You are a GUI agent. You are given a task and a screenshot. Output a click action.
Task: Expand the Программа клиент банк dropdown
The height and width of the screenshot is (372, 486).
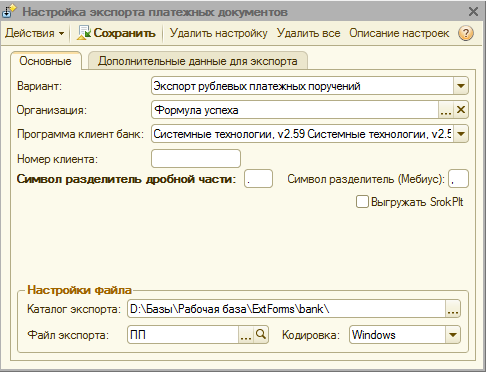tap(461, 134)
